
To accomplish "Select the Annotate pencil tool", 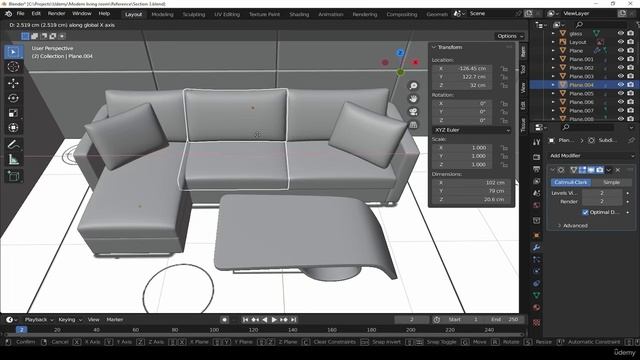I will tap(13, 144).
